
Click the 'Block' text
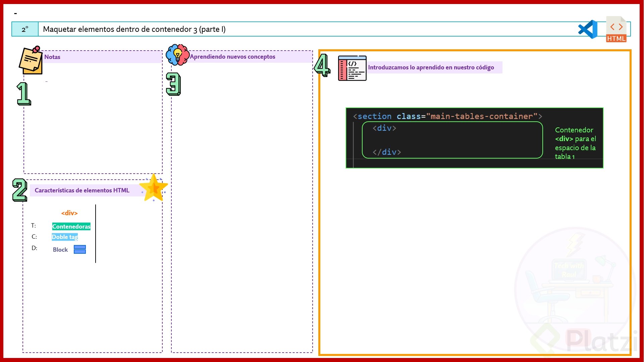point(60,250)
